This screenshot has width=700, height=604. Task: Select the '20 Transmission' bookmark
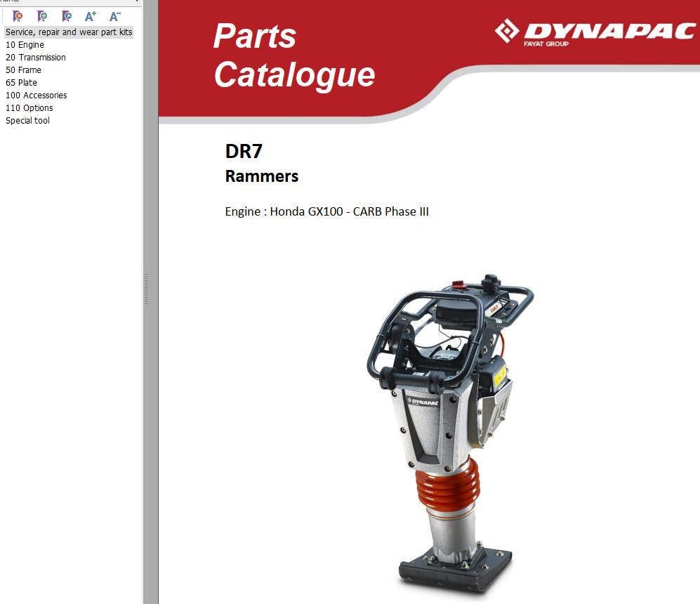tap(36, 58)
